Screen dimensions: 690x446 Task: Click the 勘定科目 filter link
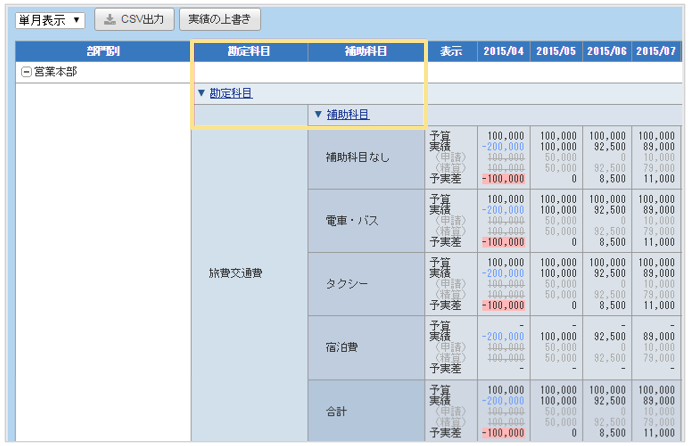pyautogui.click(x=230, y=93)
